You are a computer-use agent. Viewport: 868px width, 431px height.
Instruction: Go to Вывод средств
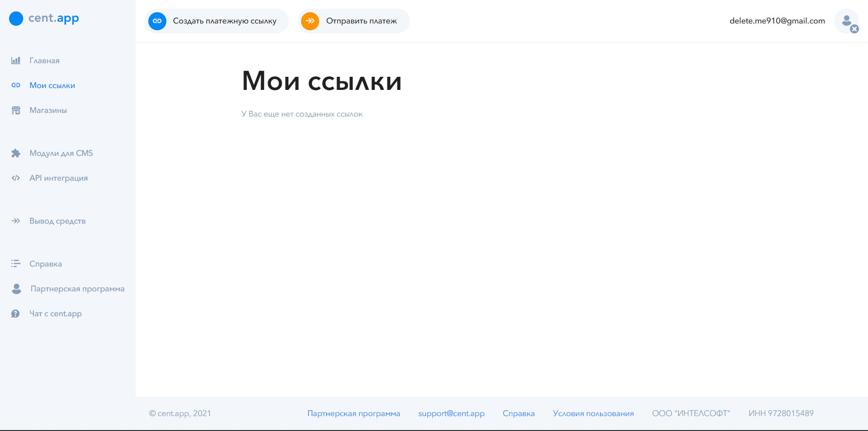click(57, 221)
